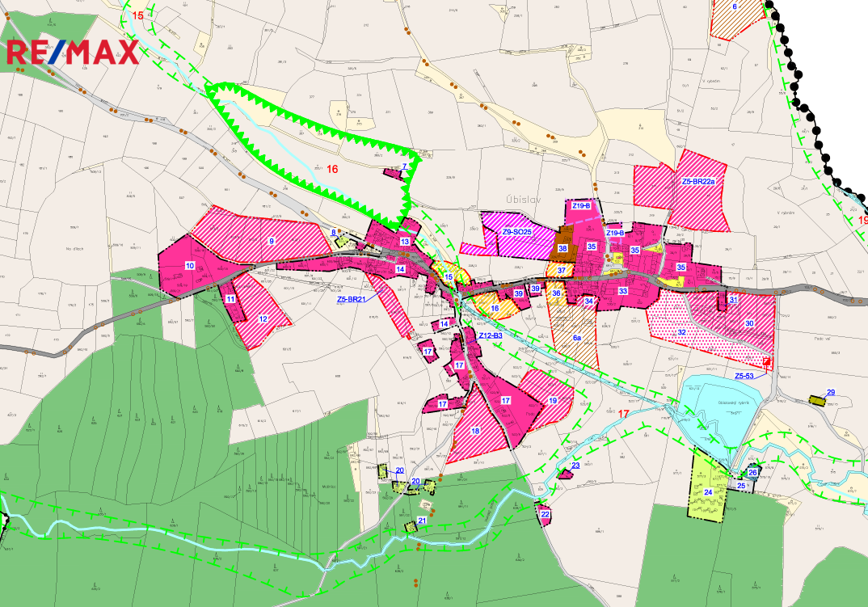The image size is (868, 607).
Task: Click zone 22 label
Action: tap(545, 514)
